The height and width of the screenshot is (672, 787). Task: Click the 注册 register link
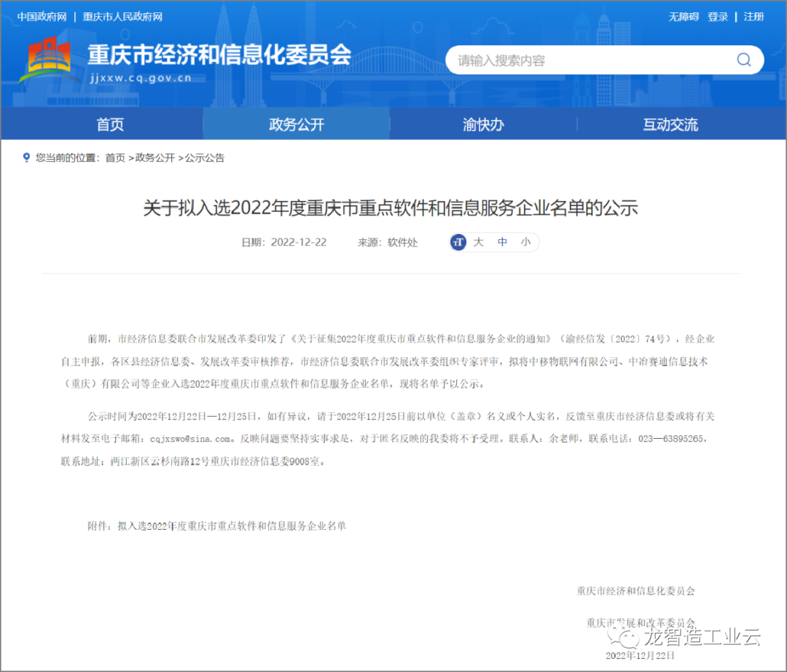click(753, 17)
